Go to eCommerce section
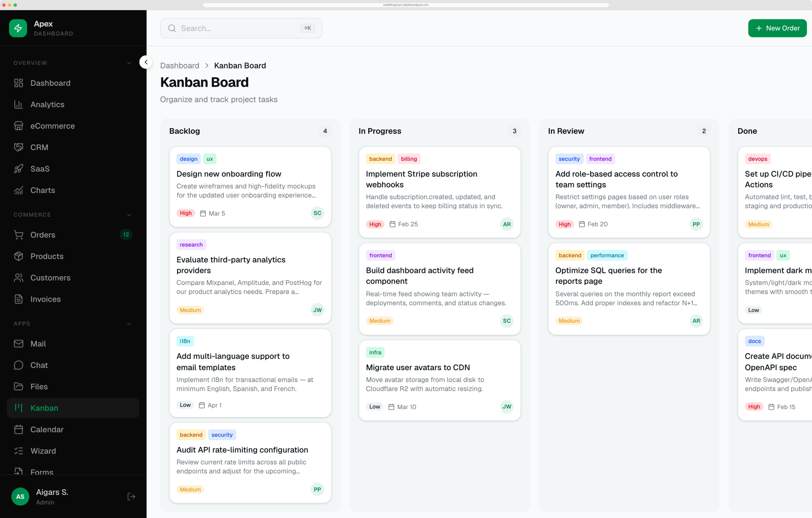This screenshot has width=812, height=518. pos(73,126)
